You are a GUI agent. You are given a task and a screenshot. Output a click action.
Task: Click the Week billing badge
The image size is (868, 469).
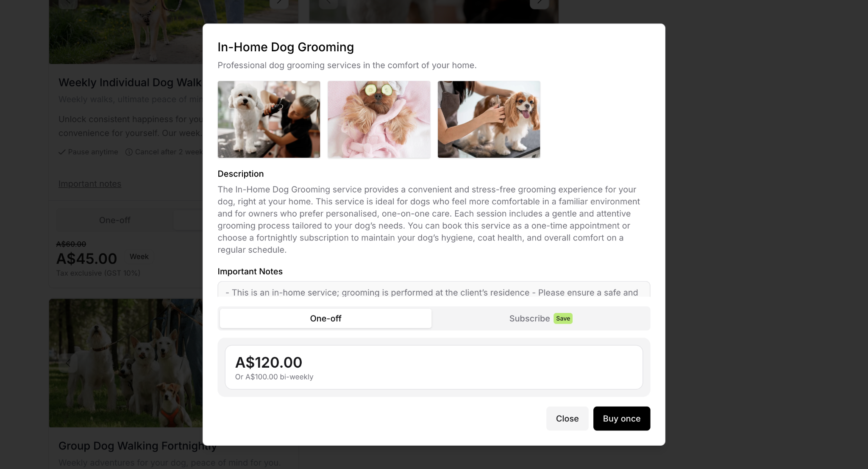(x=139, y=257)
